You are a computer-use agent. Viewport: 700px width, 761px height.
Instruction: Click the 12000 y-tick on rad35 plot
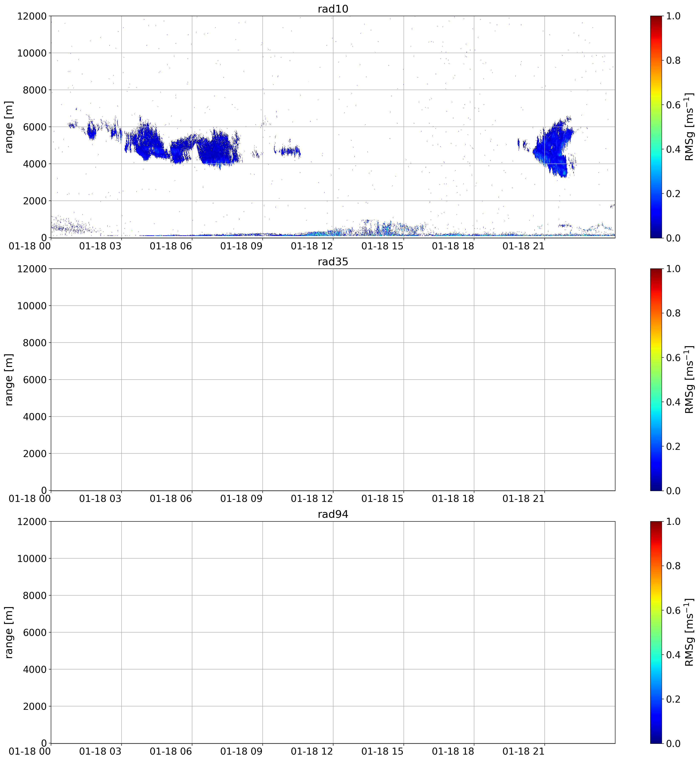[32, 269]
